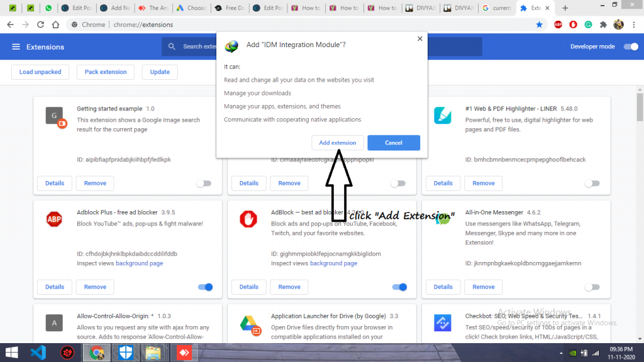The height and width of the screenshot is (362, 644).
Task: Enable the LINER highlighter extension toggle
Action: pos(592,184)
